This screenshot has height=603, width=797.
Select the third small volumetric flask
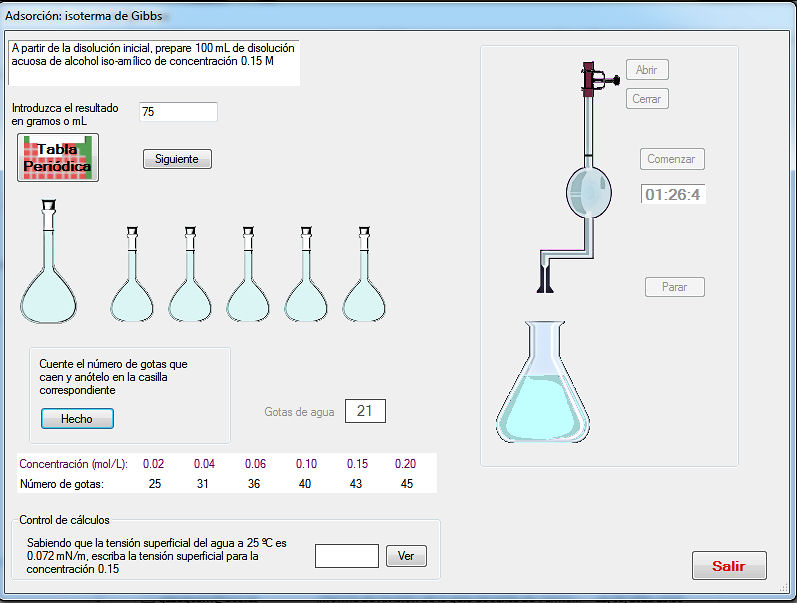coord(248,285)
